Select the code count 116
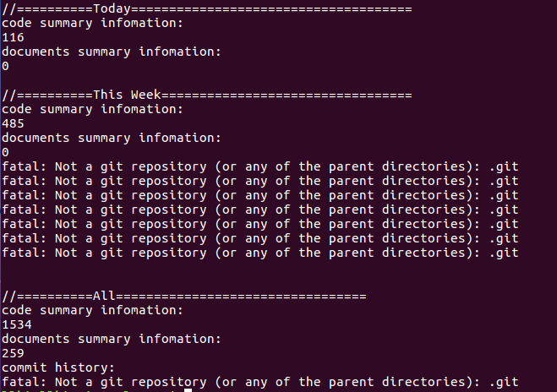557x392 pixels. [x=13, y=37]
